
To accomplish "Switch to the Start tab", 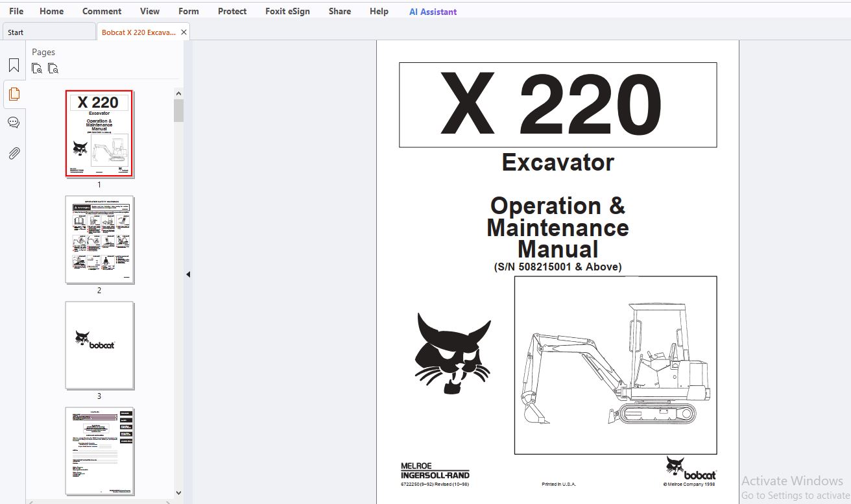I will (48, 32).
